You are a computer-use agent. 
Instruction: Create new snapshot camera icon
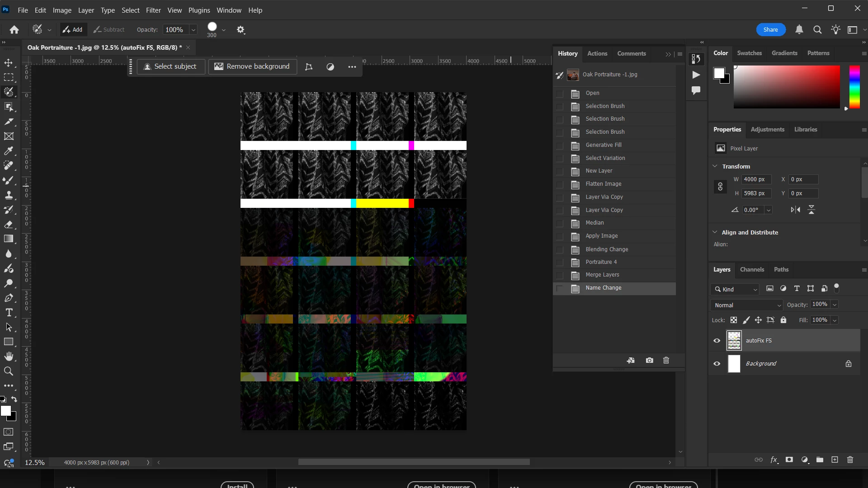(x=650, y=361)
